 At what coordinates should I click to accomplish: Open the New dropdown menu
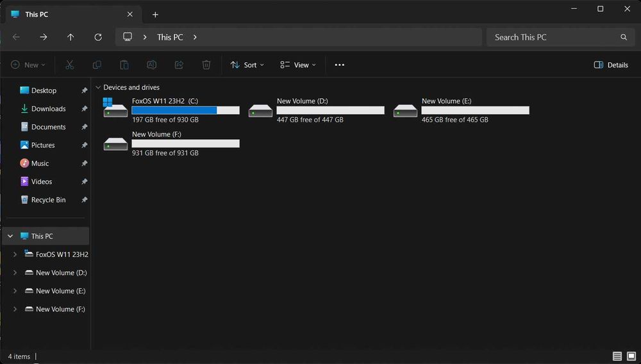tap(28, 65)
